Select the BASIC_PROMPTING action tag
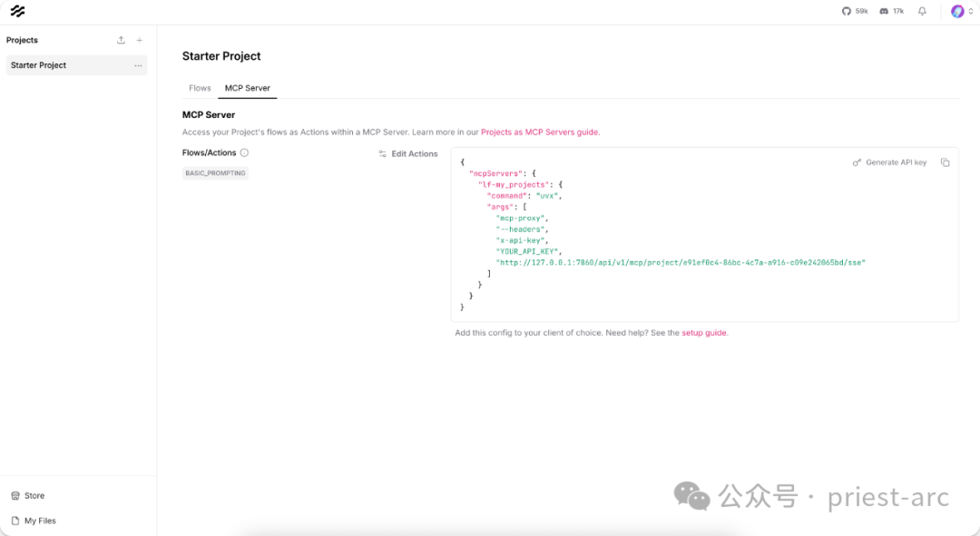980x536 pixels. (x=215, y=173)
